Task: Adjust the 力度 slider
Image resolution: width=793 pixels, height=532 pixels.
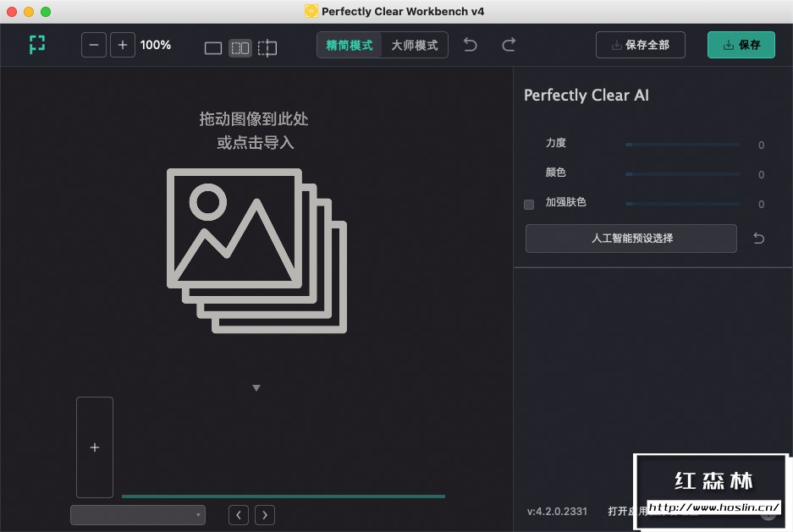Action: (683, 145)
